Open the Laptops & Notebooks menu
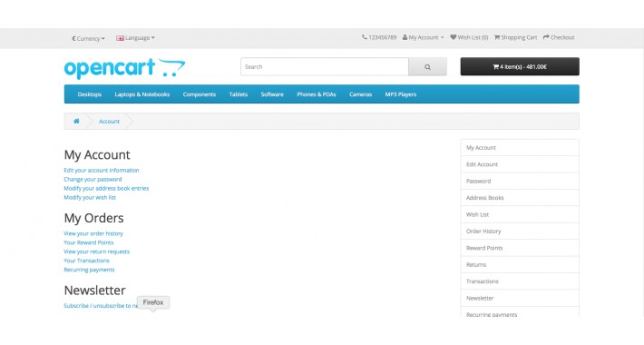The image size is (644, 345). [142, 94]
